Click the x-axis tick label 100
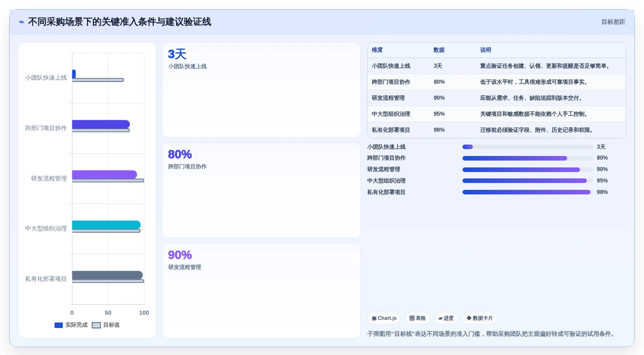The height and width of the screenshot is (355, 644). coord(144,313)
